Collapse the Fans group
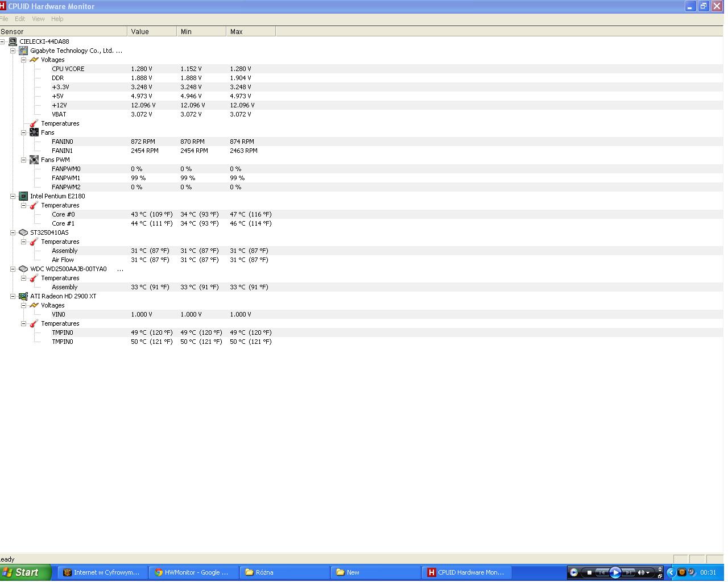 pos(24,132)
